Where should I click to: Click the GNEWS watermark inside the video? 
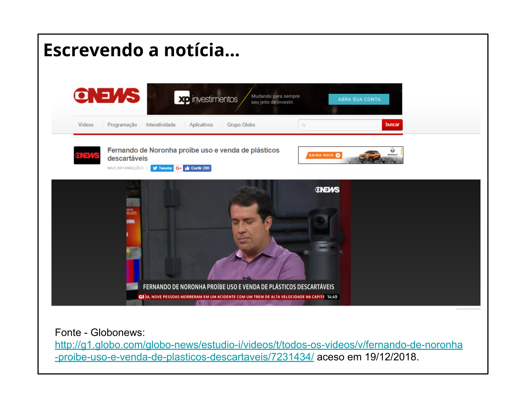click(x=327, y=190)
